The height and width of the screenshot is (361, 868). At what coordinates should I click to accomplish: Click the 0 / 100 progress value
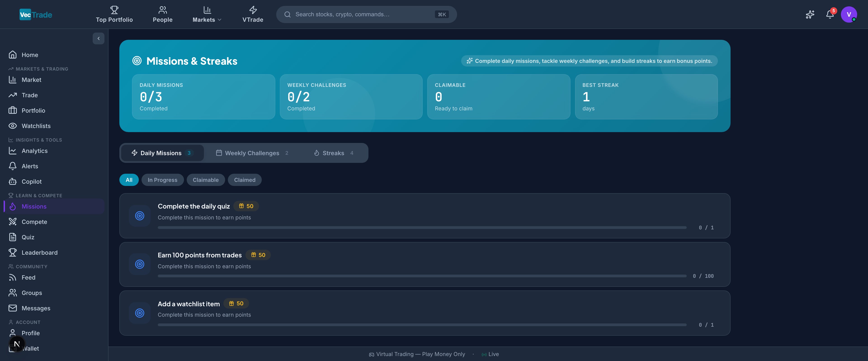[x=703, y=276]
